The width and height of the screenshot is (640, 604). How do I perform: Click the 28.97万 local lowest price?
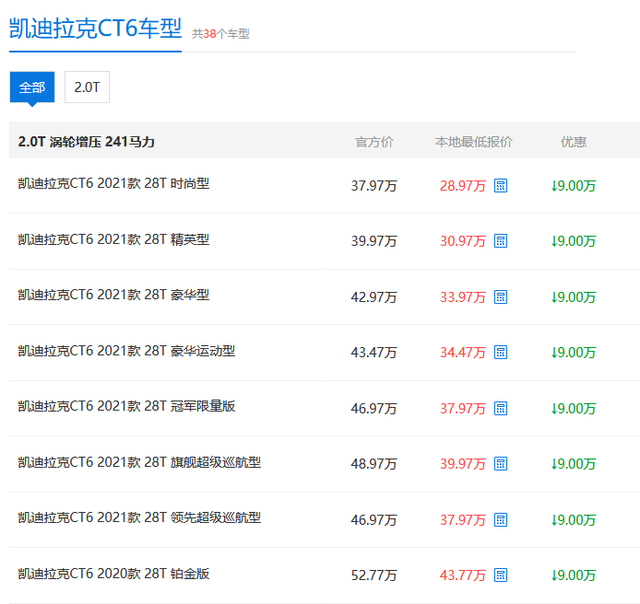pos(462,186)
